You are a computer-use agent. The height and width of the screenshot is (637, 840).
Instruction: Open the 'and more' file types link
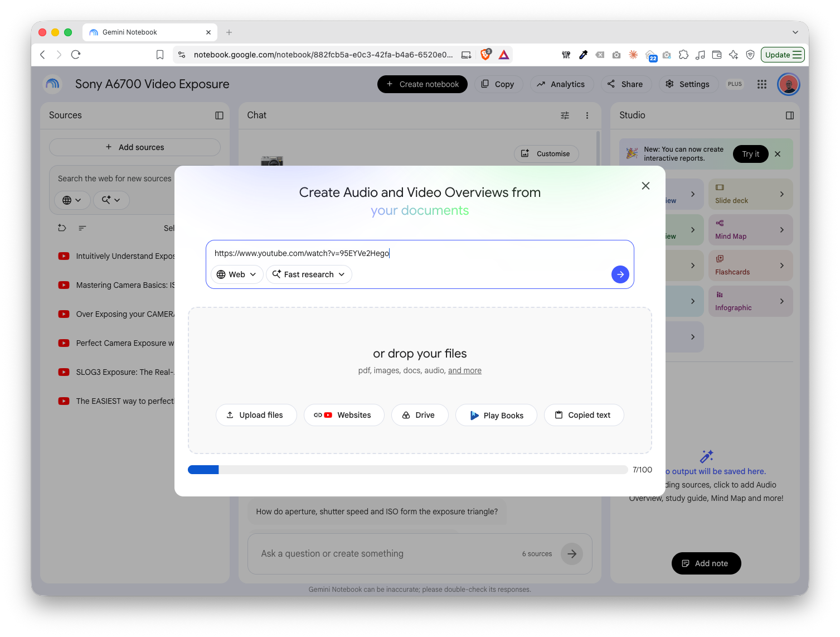[465, 370]
